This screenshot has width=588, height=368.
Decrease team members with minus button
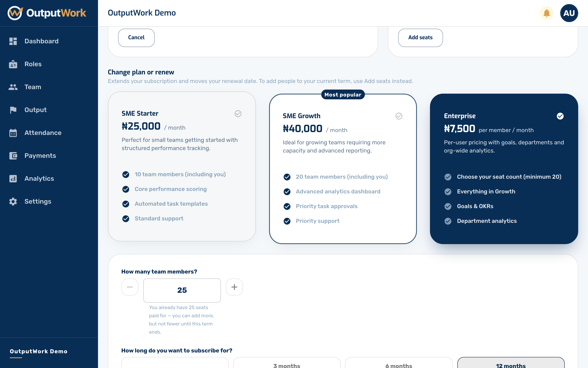(130, 287)
